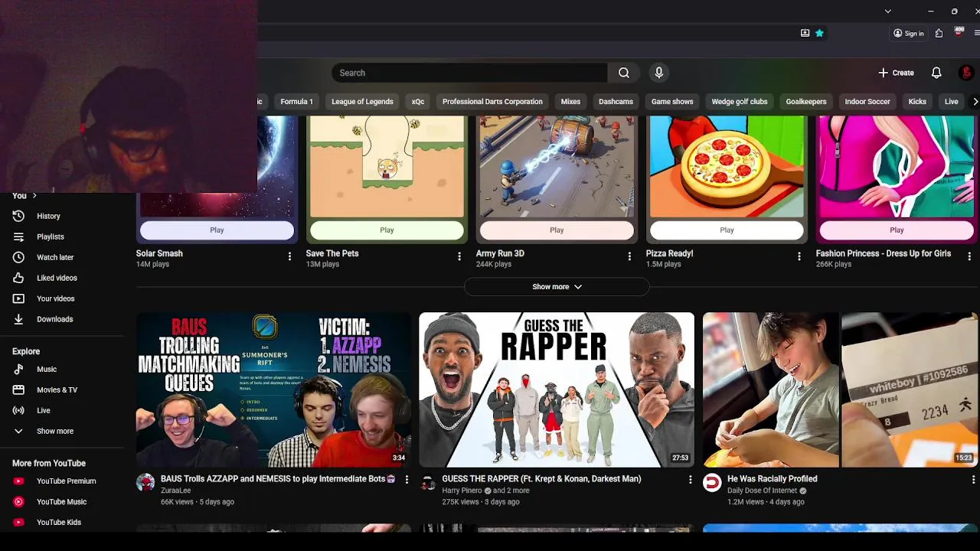This screenshot has height=551, width=980.
Task: Open options for BAUS Trolls video
Action: click(x=407, y=480)
